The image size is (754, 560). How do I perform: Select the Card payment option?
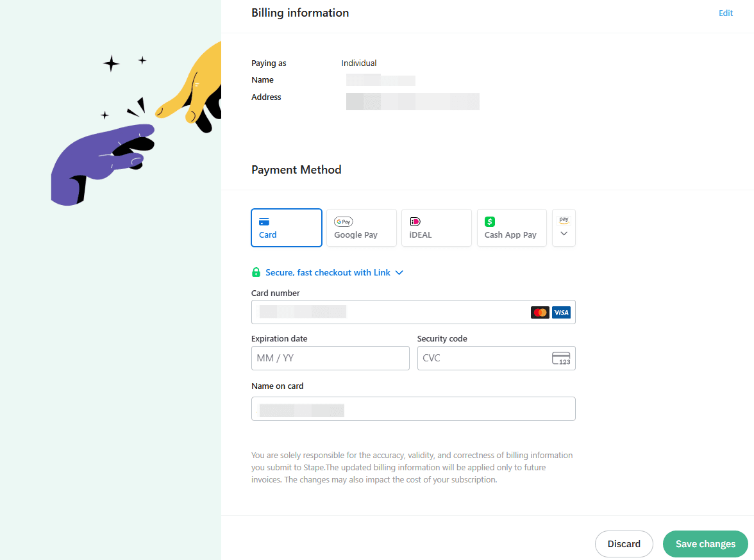[286, 227]
